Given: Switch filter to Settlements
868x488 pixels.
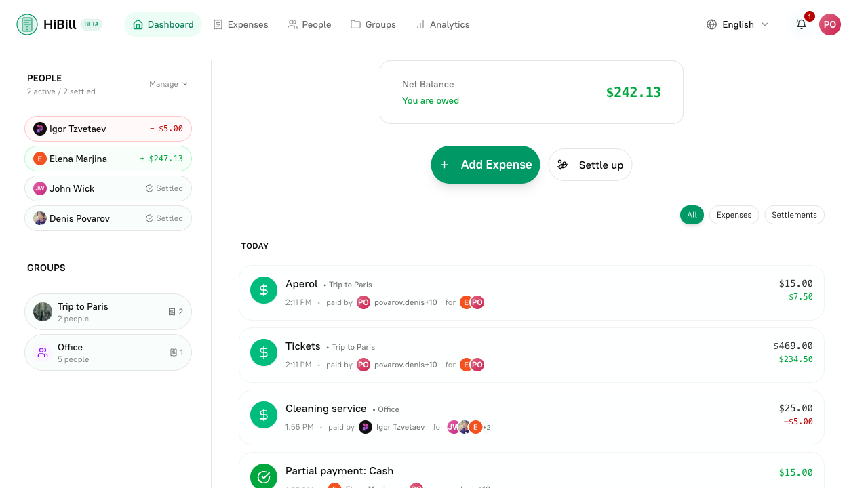Looking at the screenshot, I should click(x=794, y=215).
